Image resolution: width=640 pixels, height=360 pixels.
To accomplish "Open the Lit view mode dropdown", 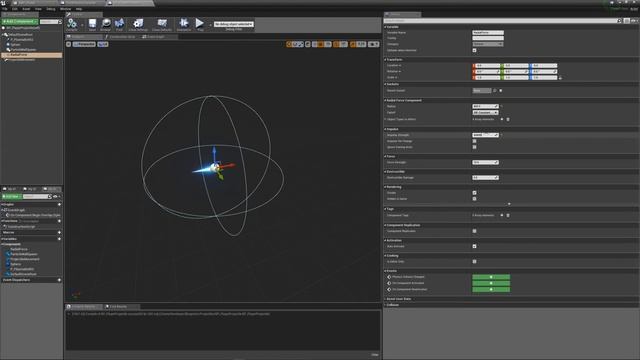I will tap(103, 44).
